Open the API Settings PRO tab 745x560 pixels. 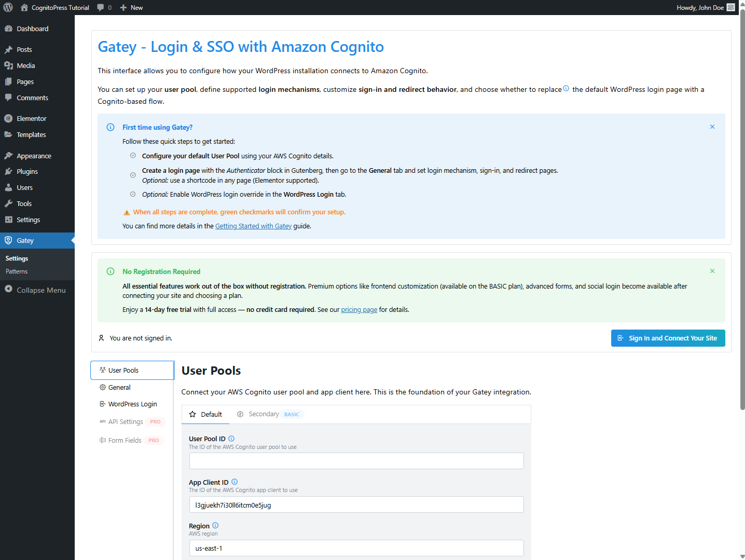[x=132, y=422]
